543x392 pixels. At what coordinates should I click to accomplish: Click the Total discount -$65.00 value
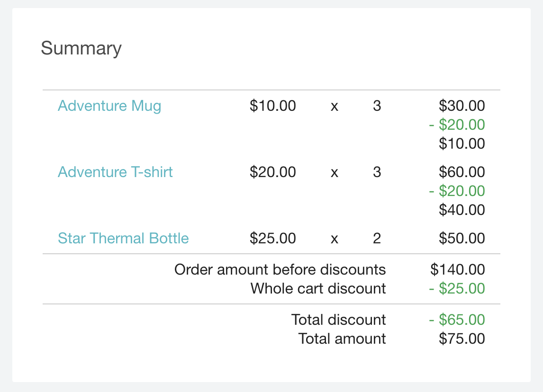coord(457,320)
